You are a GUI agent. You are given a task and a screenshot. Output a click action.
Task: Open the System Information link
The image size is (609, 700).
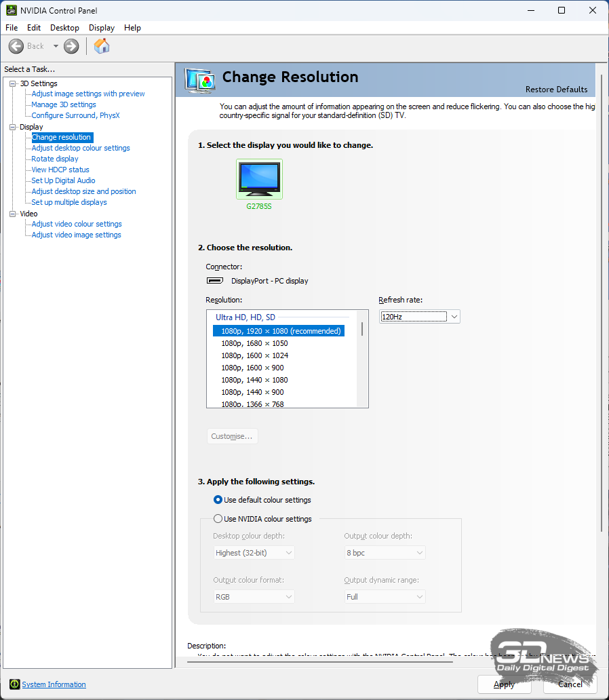[54, 684]
